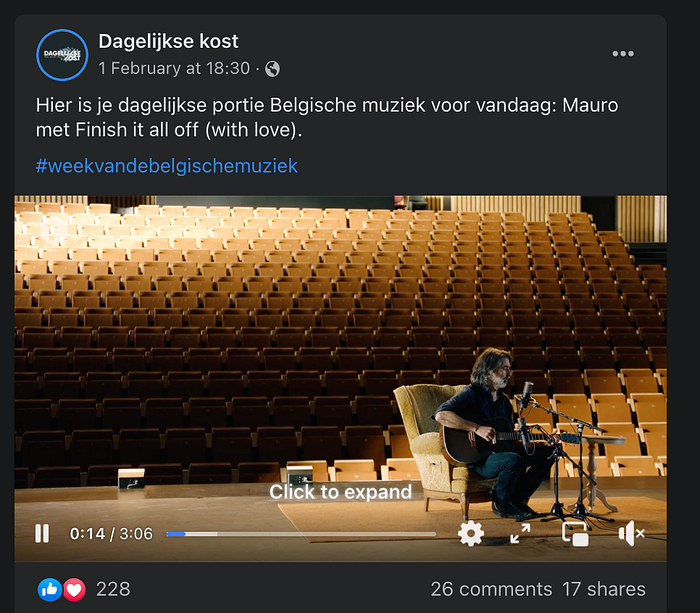Image resolution: width=700 pixels, height=613 pixels.
Task: Open the post timestamp 1 February
Action: tap(174, 68)
